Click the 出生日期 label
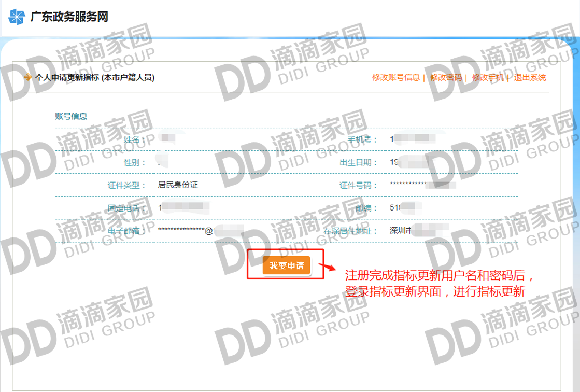Image resolution: width=580 pixels, height=392 pixels. click(x=358, y=162)
